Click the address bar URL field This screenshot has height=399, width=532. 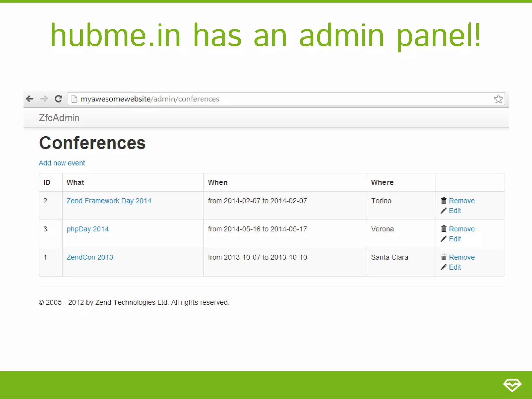[286, 99]
